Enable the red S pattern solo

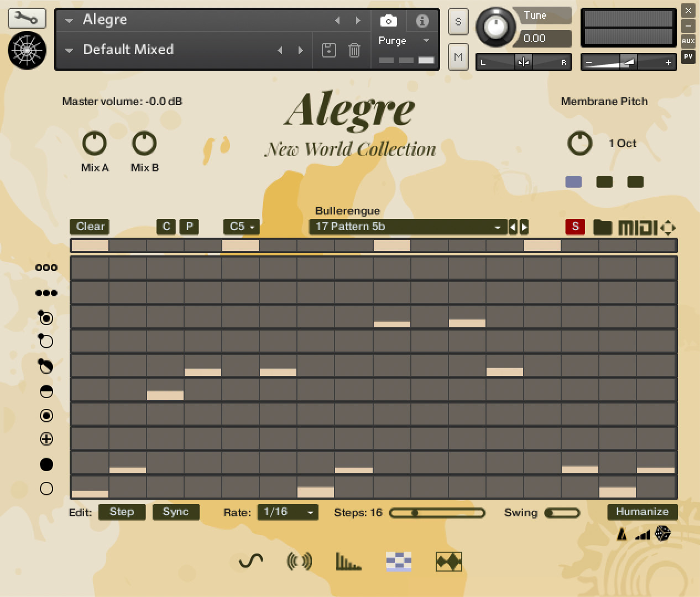(x=575, y=227)
